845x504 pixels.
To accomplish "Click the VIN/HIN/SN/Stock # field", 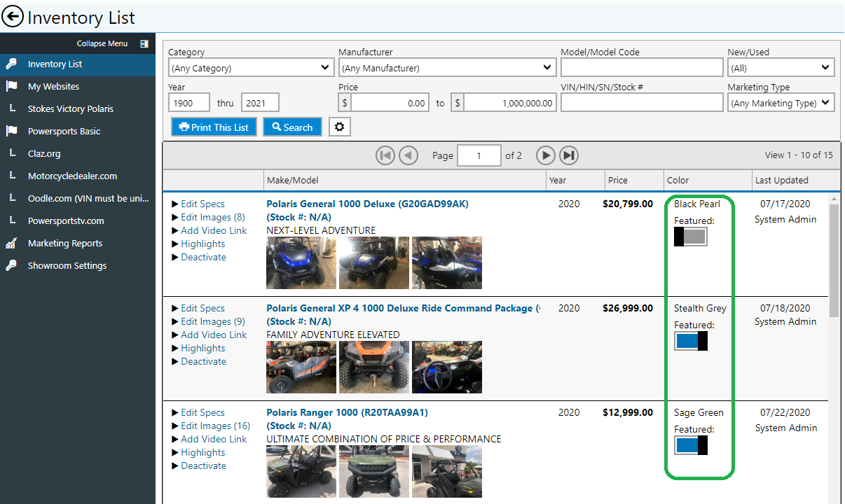I will pyautogui.click(x=642, y=102).
